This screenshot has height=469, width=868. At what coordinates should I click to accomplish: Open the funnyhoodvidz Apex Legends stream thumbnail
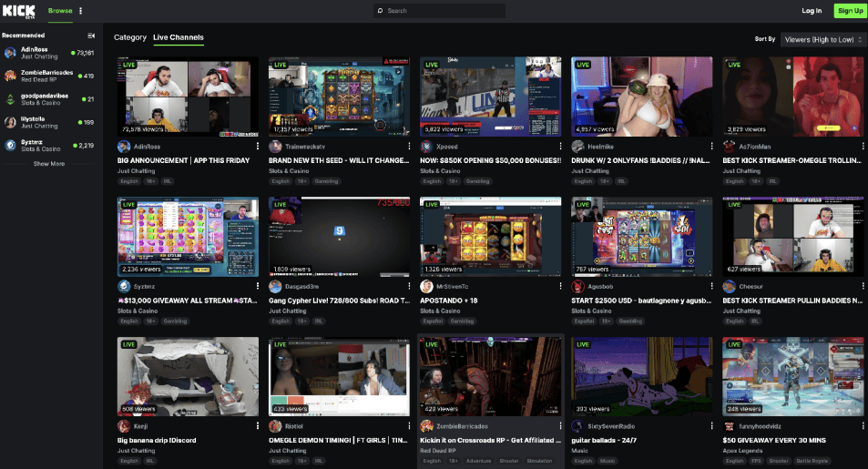[793, 376]
